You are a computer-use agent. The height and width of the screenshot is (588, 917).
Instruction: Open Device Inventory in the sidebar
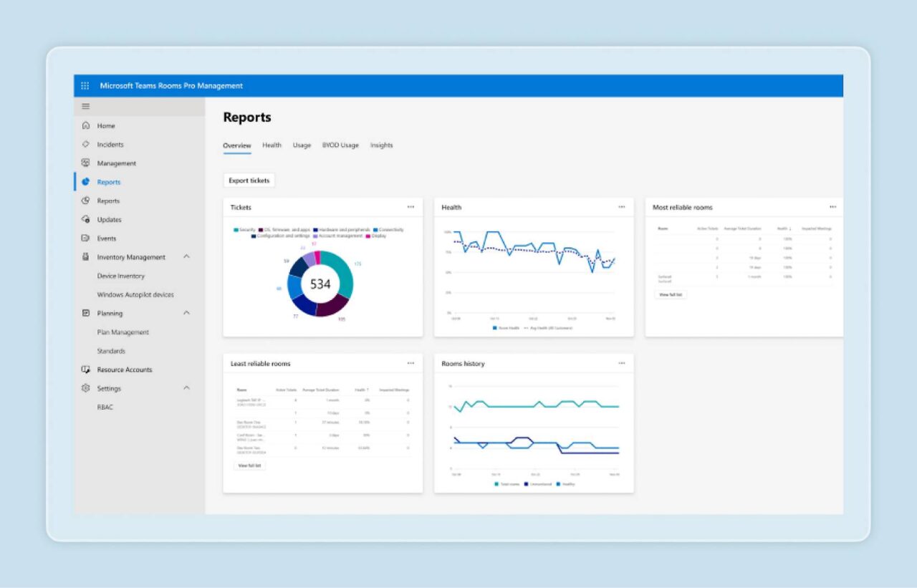(121, 276)
